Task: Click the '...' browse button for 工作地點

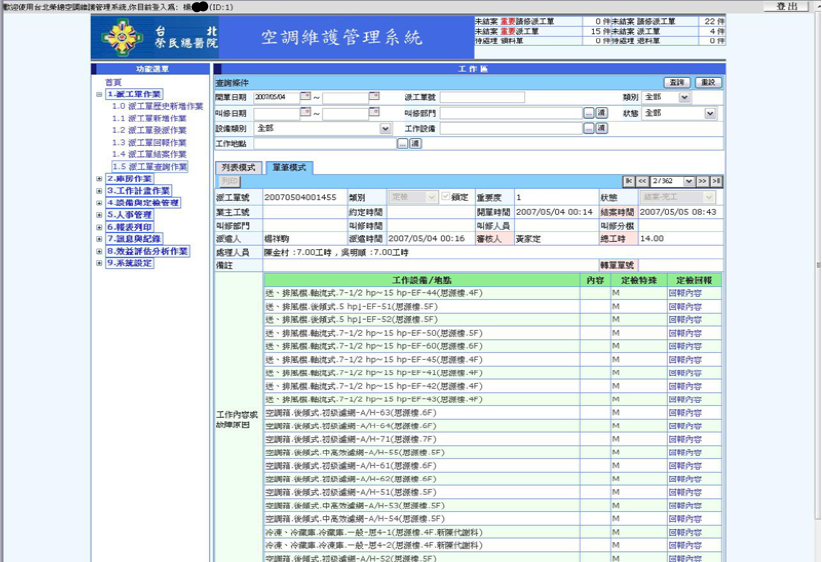Action: coord(402,143)
